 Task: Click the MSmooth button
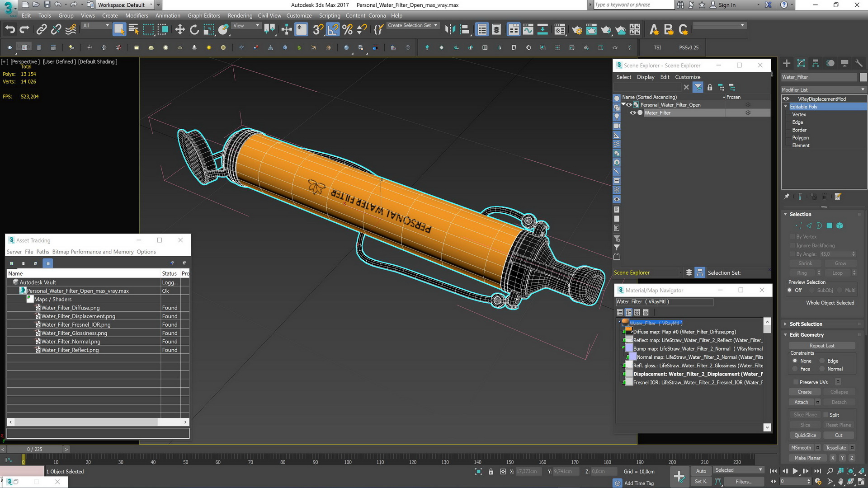tap(801, 448)
